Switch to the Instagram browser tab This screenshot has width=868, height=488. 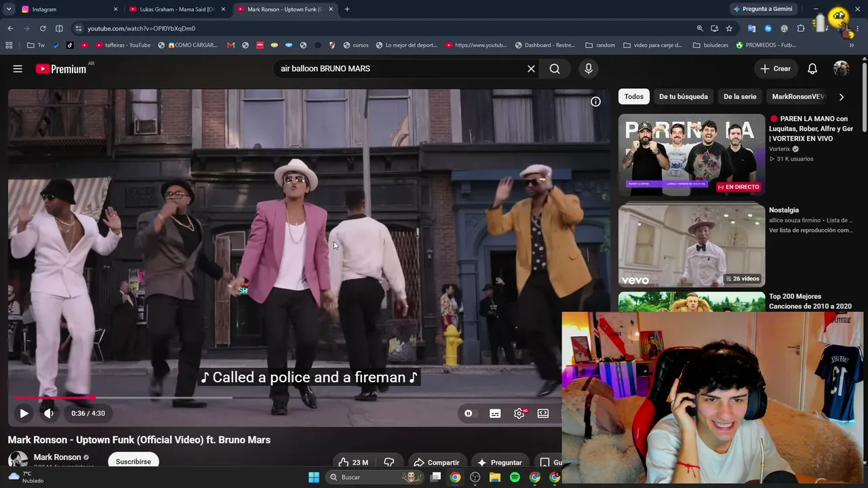tap(68, 9)
